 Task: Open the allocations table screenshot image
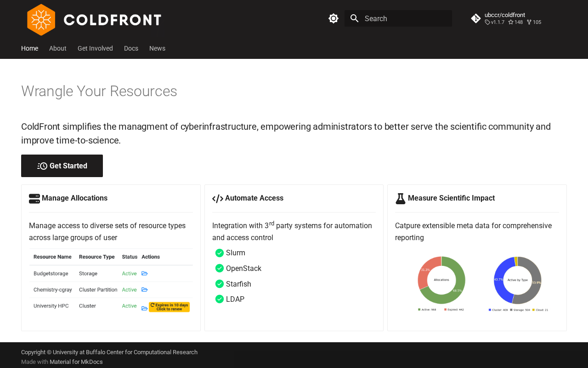[111, 282]
